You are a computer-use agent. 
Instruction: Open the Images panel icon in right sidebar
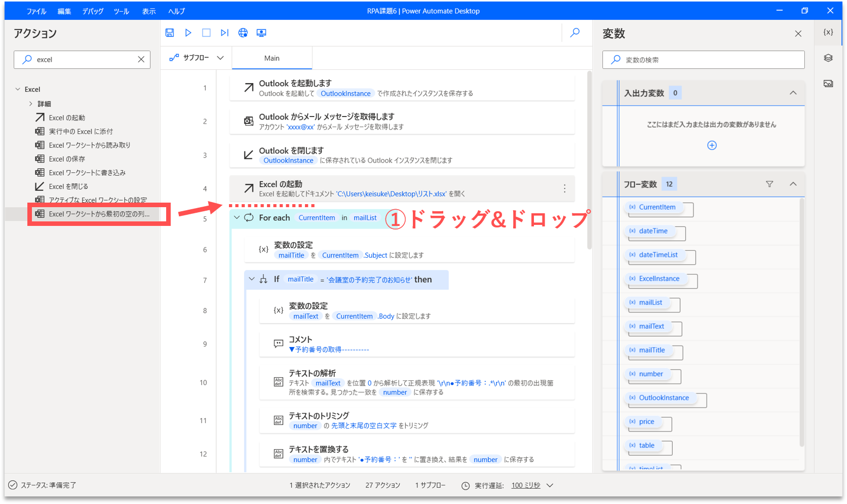tap(828, 84)
